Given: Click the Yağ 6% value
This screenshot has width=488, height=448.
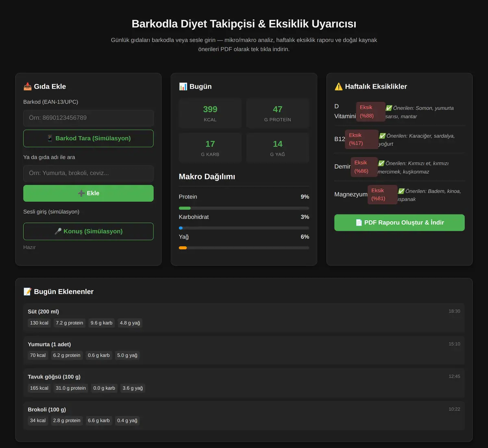Looking at the screenshot, I should [x=305, y=237].
